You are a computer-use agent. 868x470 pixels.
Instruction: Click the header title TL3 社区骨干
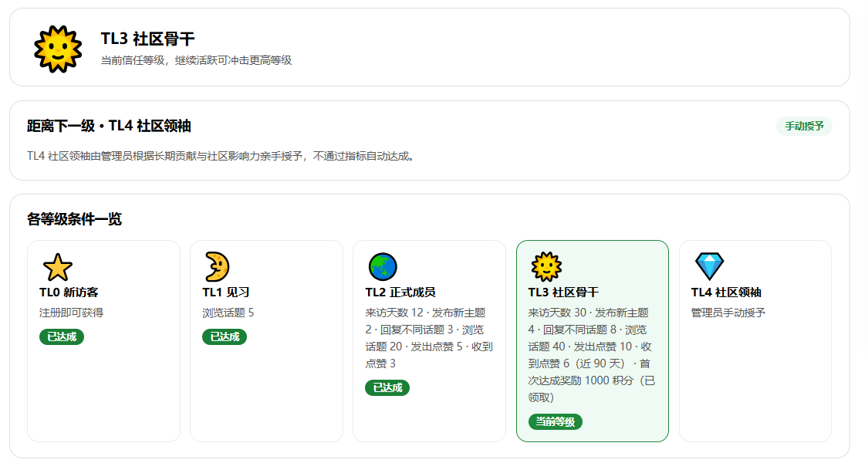(x=148, y=39)
